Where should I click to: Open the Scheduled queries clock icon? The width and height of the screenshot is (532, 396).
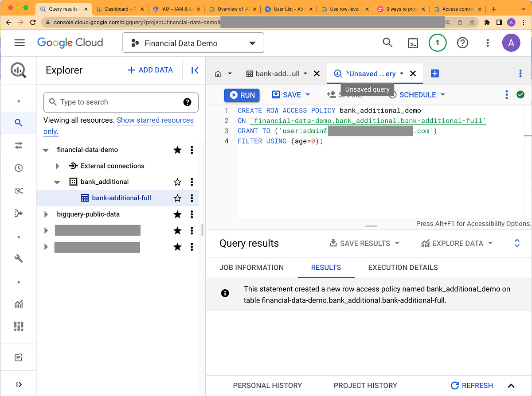pos(18,168)
